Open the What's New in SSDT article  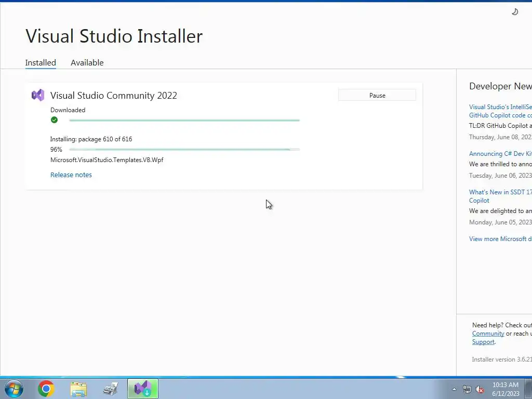pos(500,196)
